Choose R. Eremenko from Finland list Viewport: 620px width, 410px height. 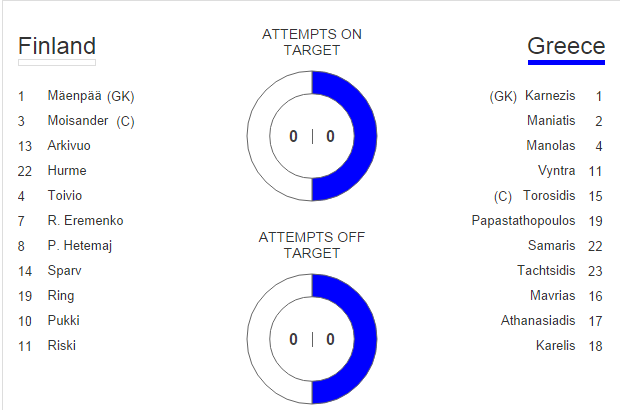[x=85, y=221]
